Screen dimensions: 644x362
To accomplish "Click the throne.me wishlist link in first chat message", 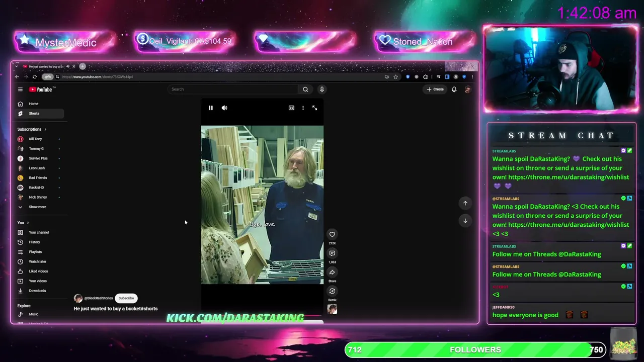I will 569,177.
